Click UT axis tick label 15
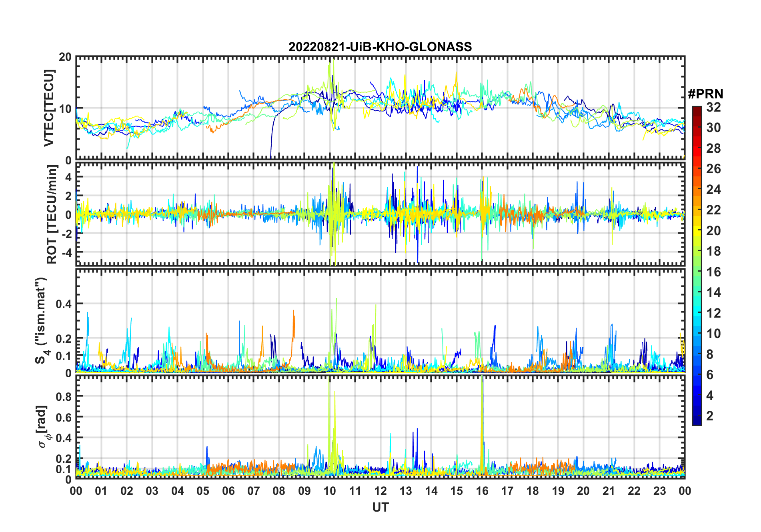Viewport: 761px width, 532px height. pos(457,491)
